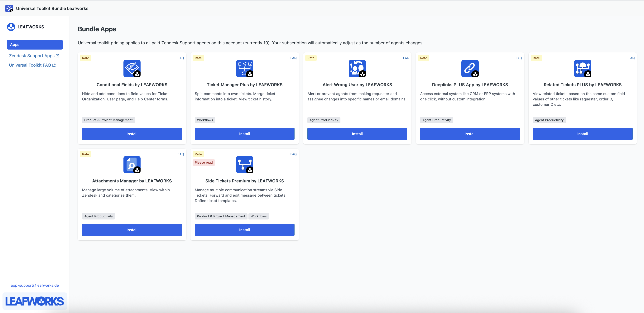Screen dimensions: 644x313
Task: Click the Attachments Manager by LEAFWORKS title
Action: click(132, 181)
